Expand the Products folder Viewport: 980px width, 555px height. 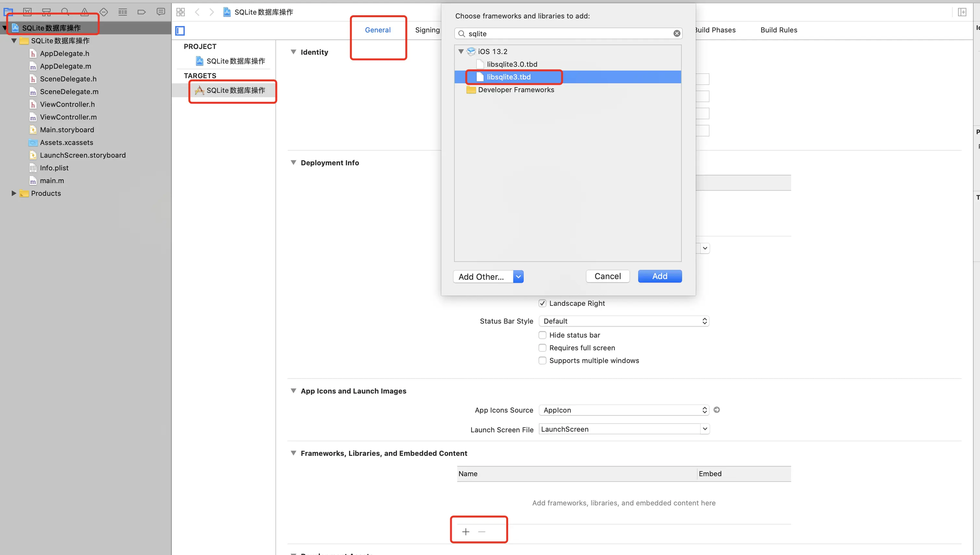[x=14, y=193]
